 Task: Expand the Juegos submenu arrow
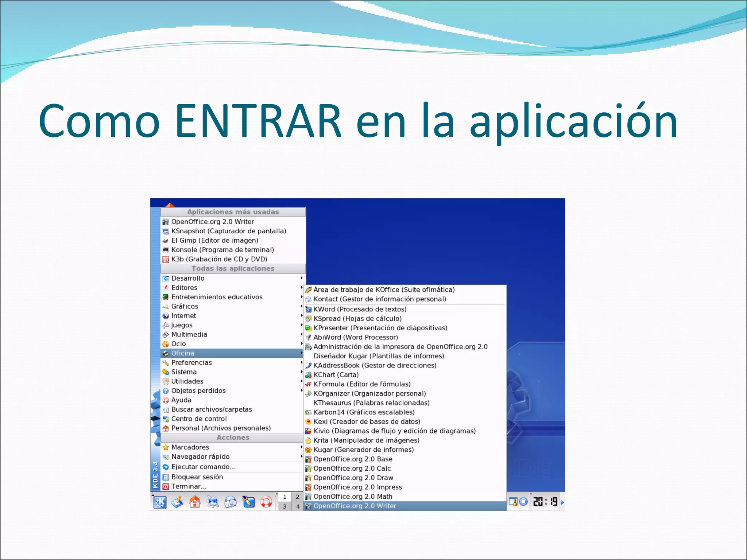point(302,325)
